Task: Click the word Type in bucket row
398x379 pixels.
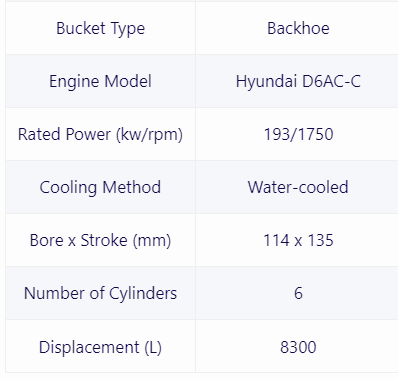Action: click(x=128, y=29)
